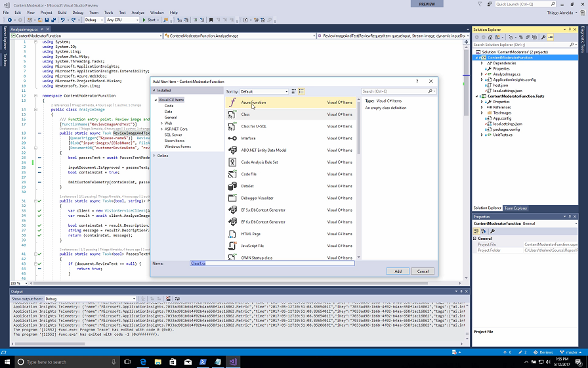Select the Class item template
The height and width of the screenshot is (368, 588).
click(291, 114)
